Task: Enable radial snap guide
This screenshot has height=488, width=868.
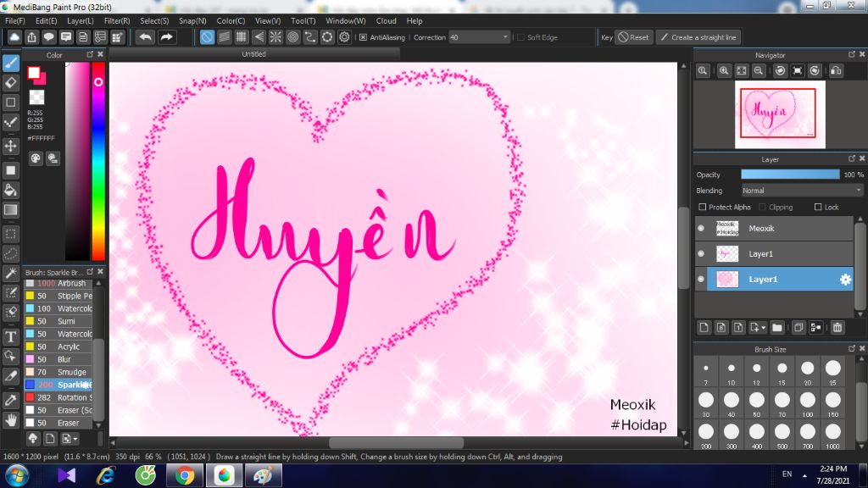Action: coord(275,37)
